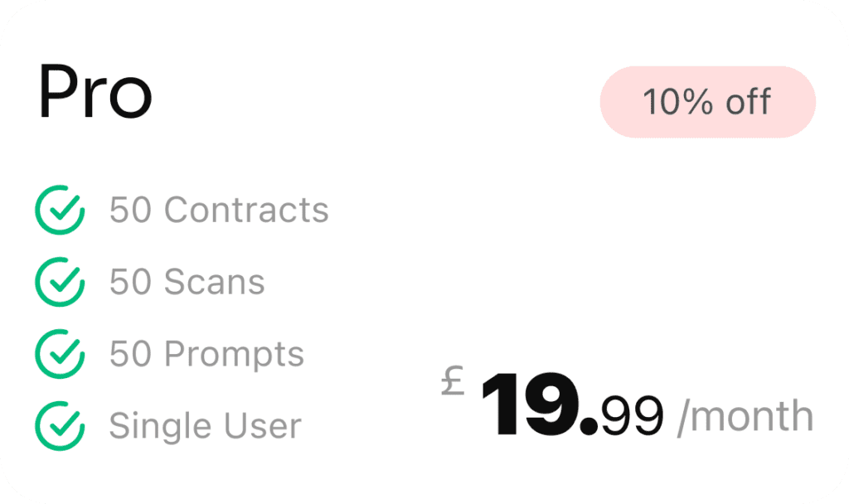Click the green checkmark beside 50 Contracts
This screenshot has width=849, height=504.
pos(59,210)
